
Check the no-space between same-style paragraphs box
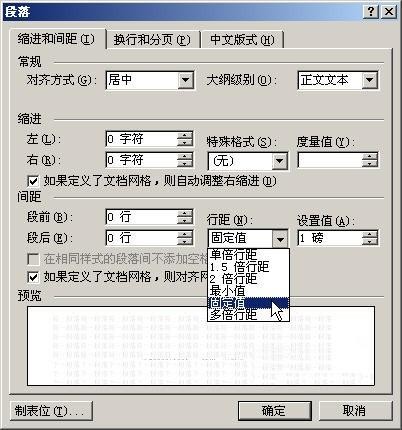click(33, 259)
